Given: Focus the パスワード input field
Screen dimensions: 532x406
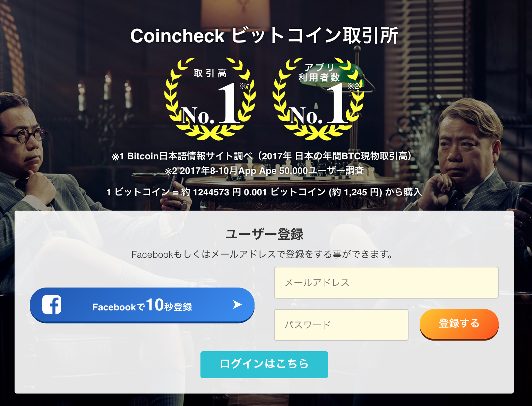Looking at the screenshot, I should click(x=341, y=325).
